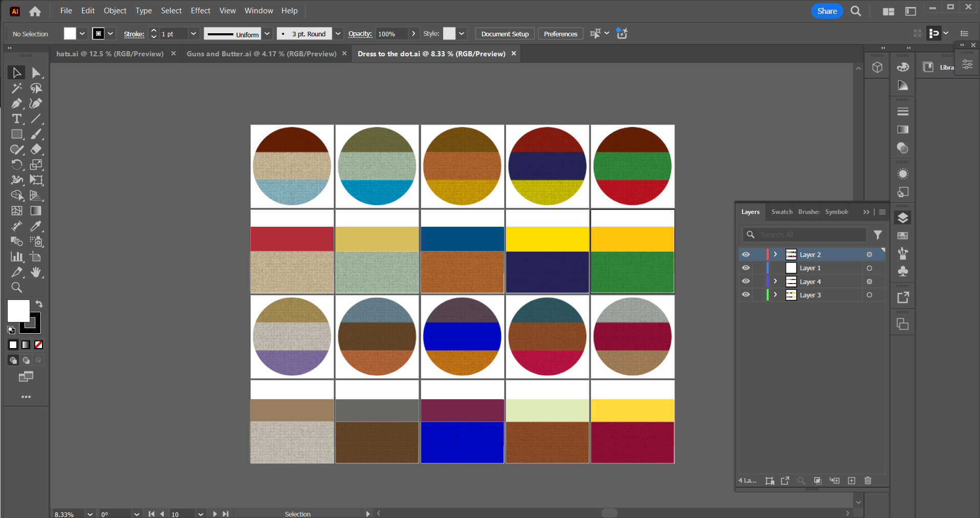Open the Effect menu

click(200, 11)
